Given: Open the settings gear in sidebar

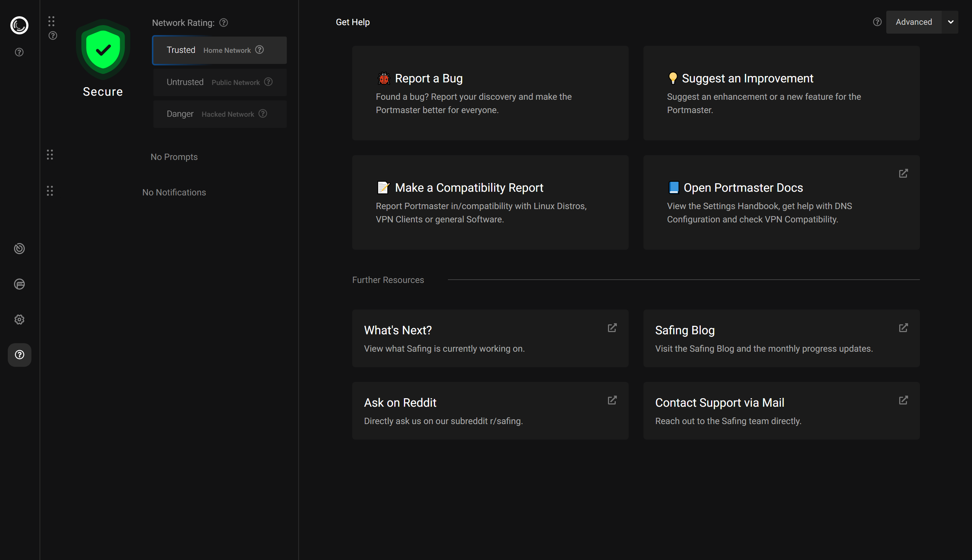Looking at the screenshot, I should (x=19, y=320).
